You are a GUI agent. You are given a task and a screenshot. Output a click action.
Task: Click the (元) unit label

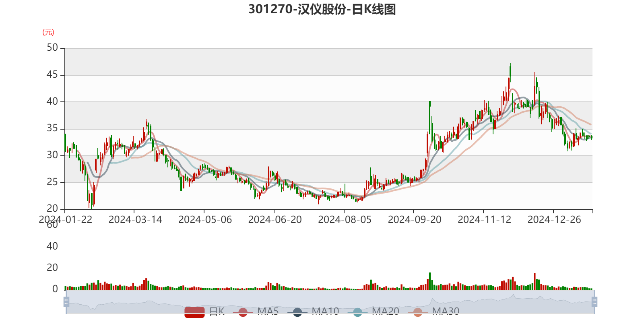click(48, 32)
